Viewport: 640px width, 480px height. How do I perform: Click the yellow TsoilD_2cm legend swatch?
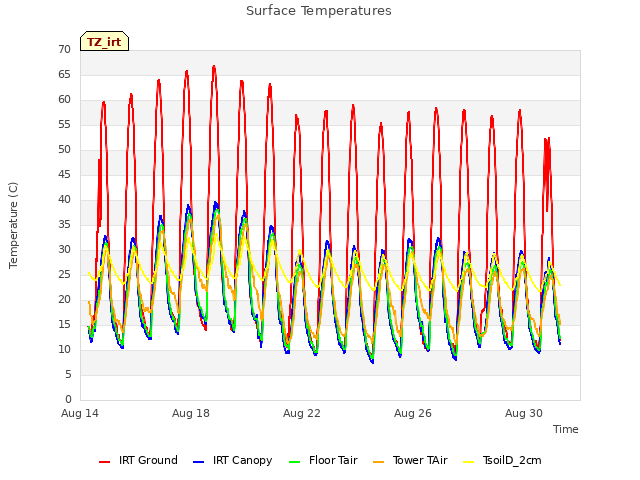469,462
